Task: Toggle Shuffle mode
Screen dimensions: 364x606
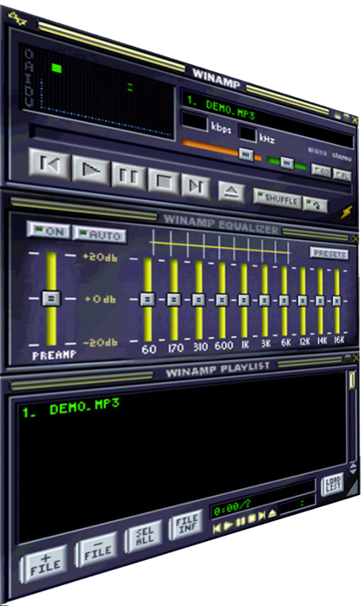Action: [277, 199]
